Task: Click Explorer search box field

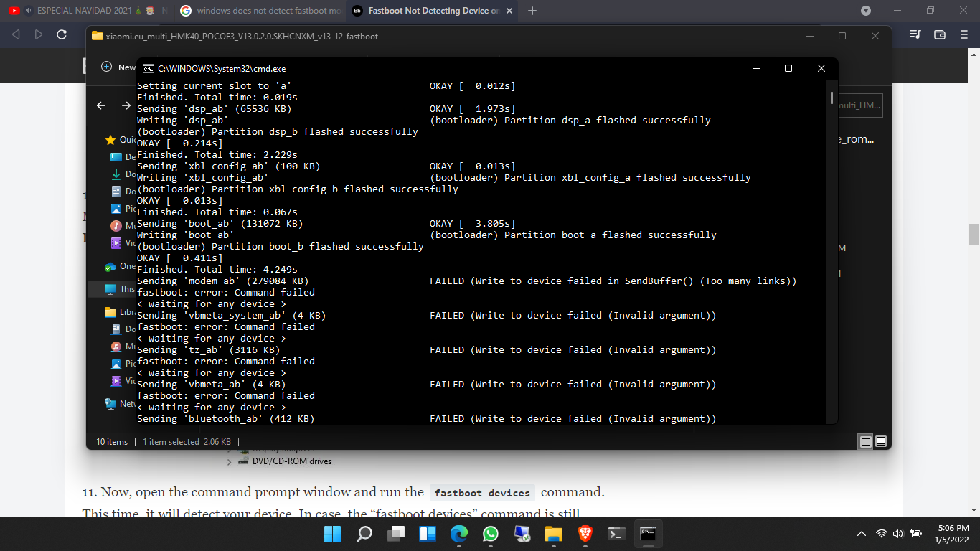Action: click(859, 105)
